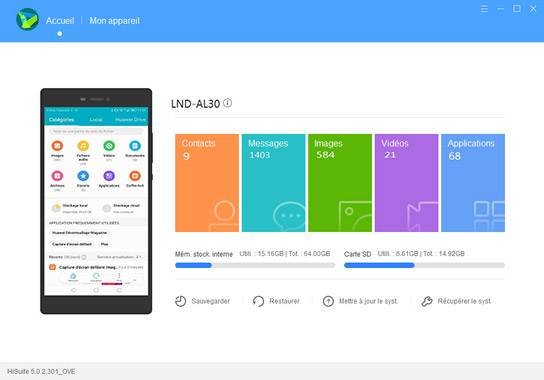Open the purple Vidéos tile
The height and width of the screenshot is (380, 544).
tap(407, 183)
